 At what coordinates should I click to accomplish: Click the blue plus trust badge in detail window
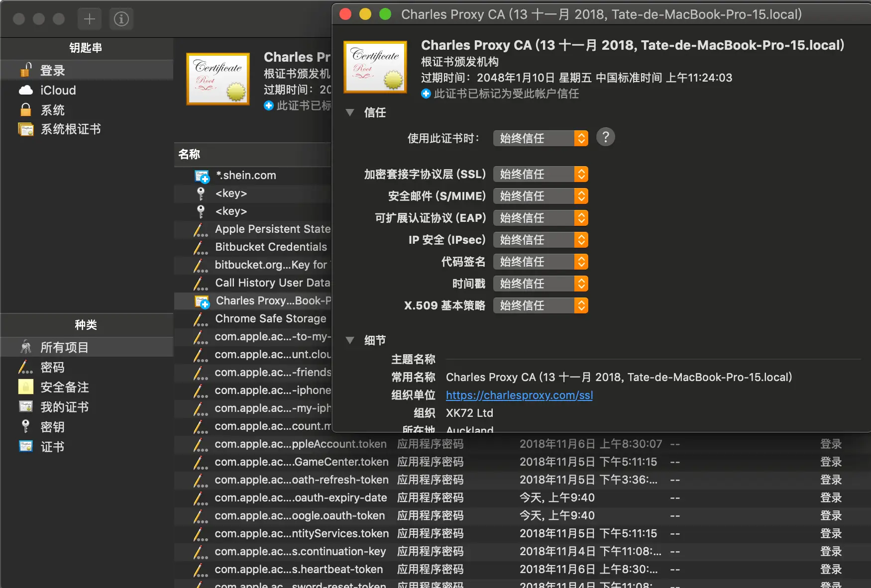[426, 94]
